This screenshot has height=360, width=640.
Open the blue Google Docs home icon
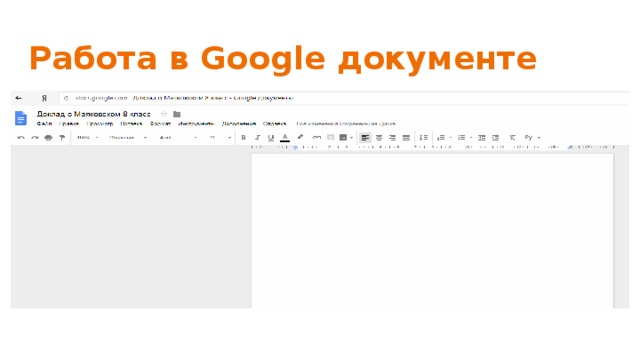pyautogui.click(x=21, y=118)
